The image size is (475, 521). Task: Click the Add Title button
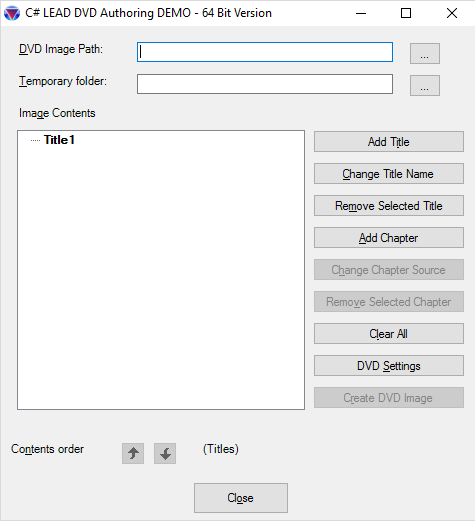point(389,142)
